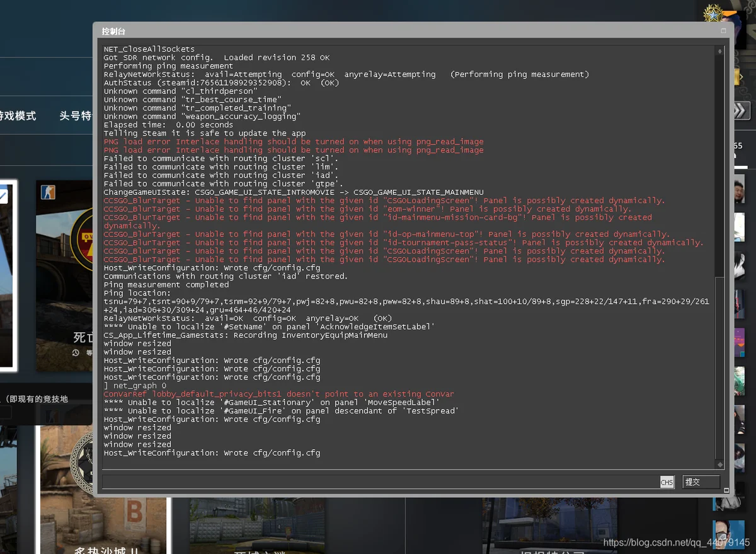Click the 'Ping measurement completed' log line
The width and height of the screenshot is (756, 554).
click(x=166, y=285)
